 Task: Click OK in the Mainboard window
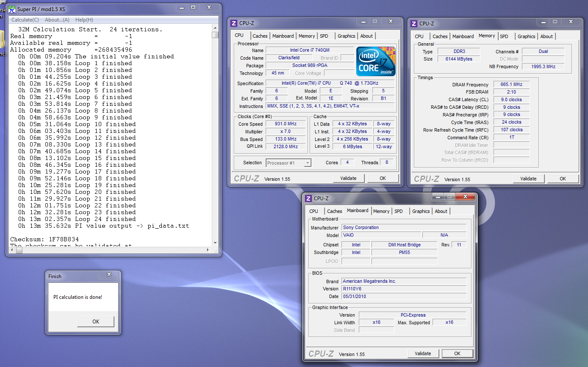click(x=458, y=353)
